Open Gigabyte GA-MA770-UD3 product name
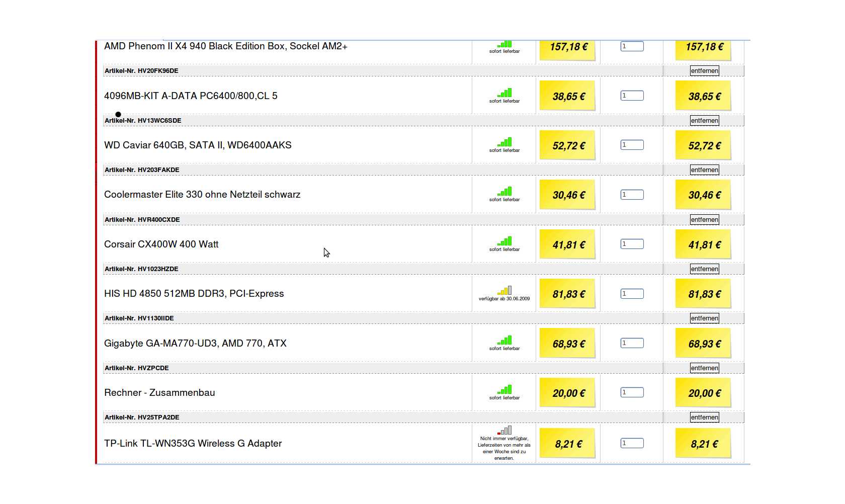845x504 pixels. click(195, 344)
